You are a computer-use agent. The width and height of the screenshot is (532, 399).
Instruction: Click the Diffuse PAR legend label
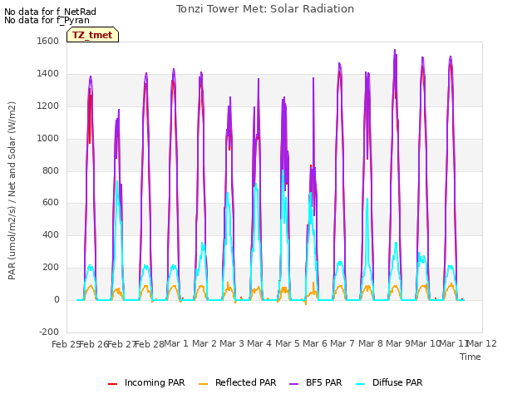pyautogui.click(x=397, y=382)
